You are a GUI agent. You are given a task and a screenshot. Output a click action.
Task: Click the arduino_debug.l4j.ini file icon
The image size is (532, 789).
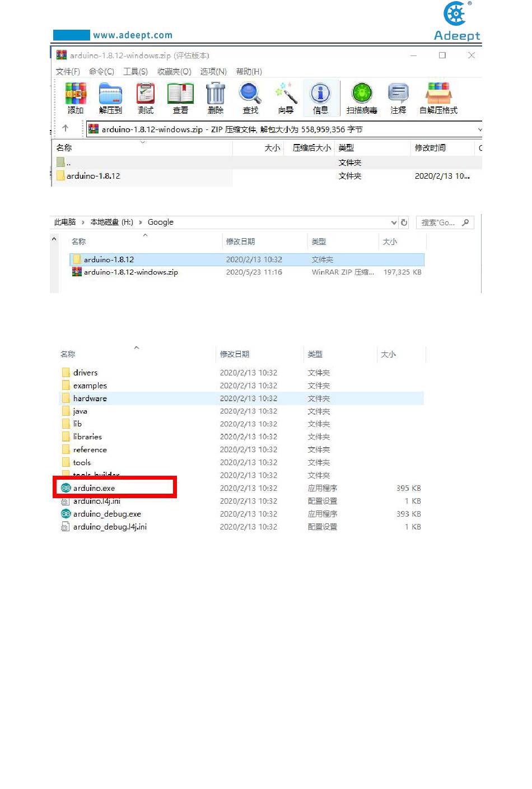click(x=66, y=527)
